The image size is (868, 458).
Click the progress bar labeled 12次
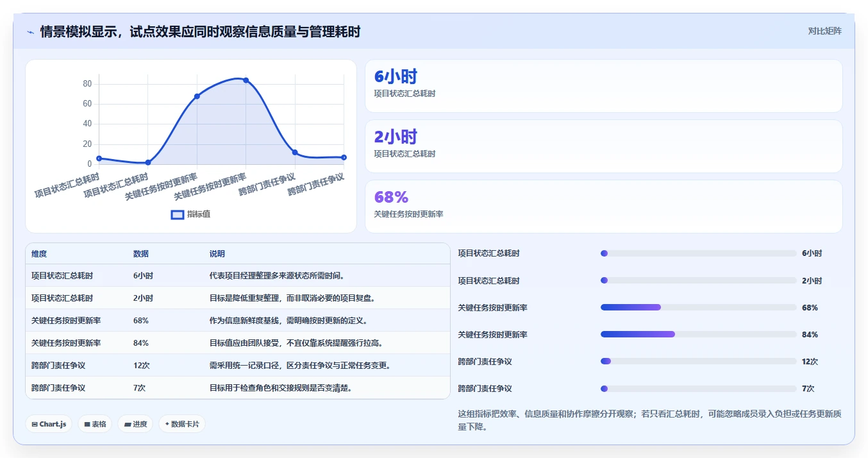tap(698, 361)
